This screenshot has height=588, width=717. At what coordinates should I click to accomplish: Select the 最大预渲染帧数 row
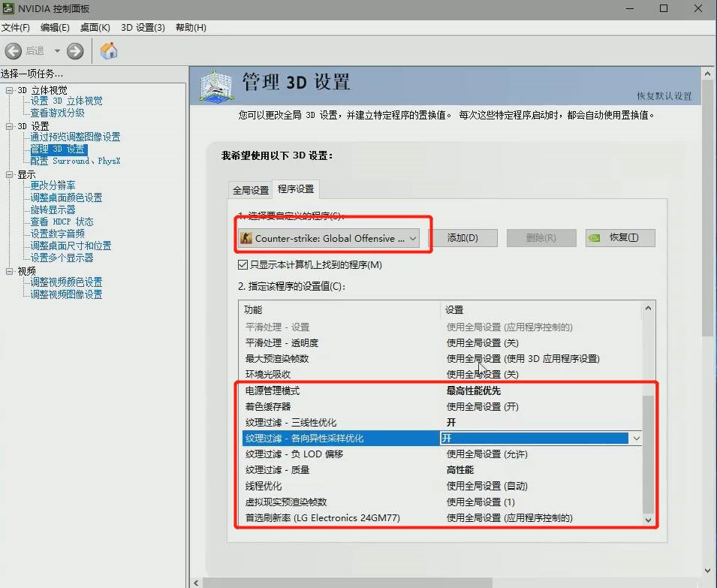(x=441, y=358)
